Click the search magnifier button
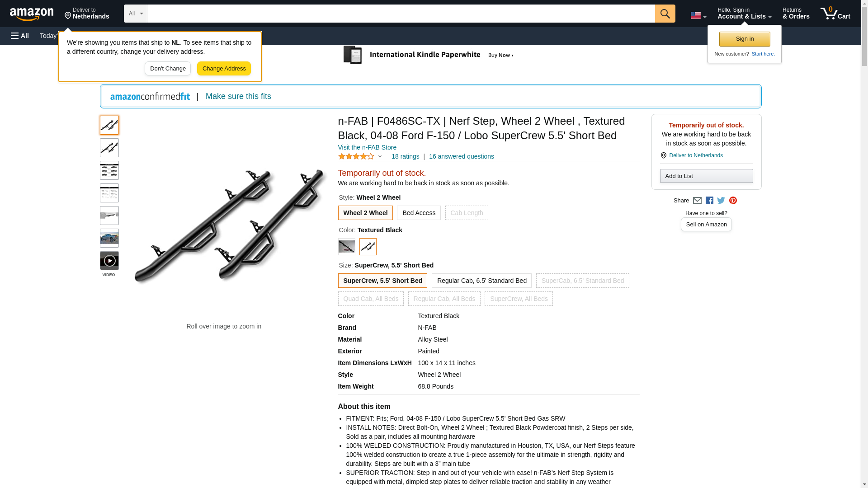 (x=665, y=14)
